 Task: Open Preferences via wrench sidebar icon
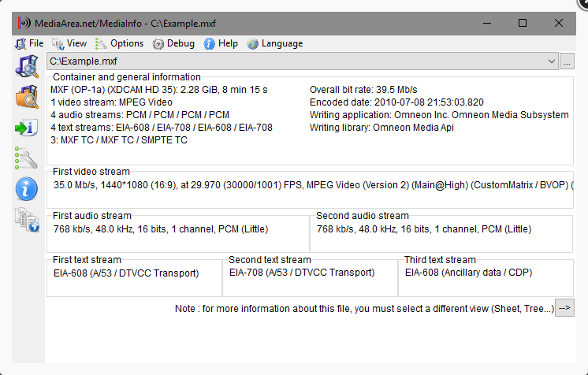coord(26,158)
